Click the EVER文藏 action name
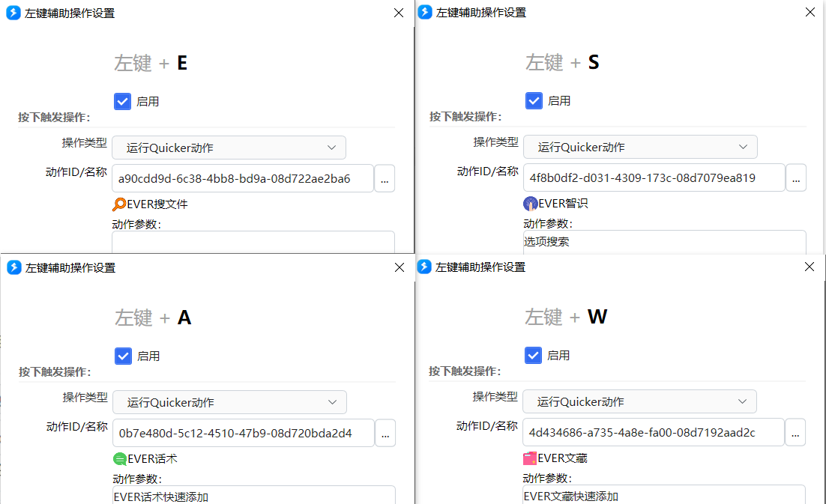This screenshot has height=504, width=826. tap(563, 458)
